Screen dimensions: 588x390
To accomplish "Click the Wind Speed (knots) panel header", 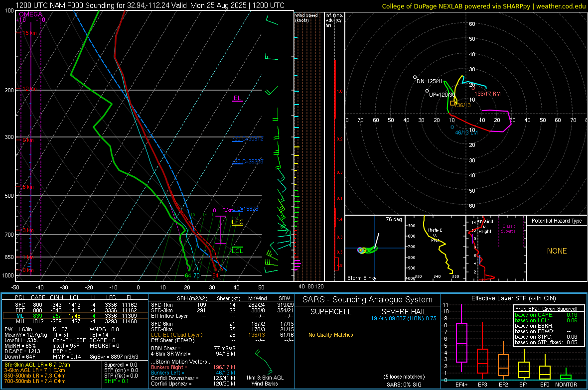I will pos(306,17).
